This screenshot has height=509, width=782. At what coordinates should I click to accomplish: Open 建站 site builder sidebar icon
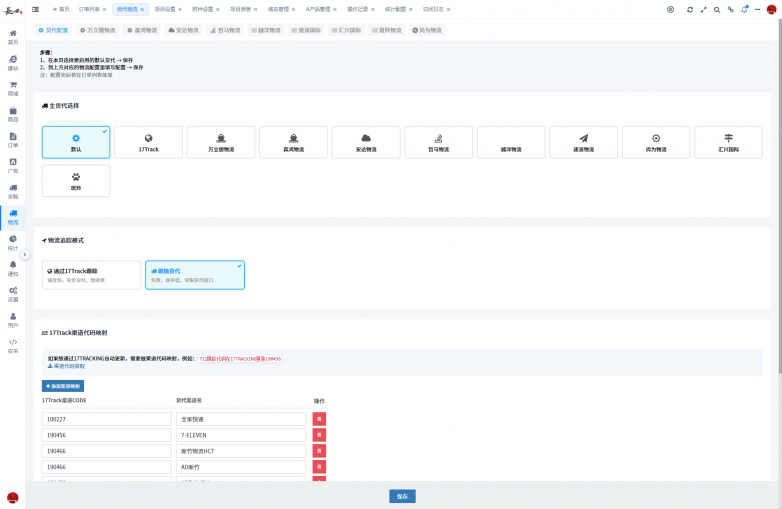coord(13,63)
